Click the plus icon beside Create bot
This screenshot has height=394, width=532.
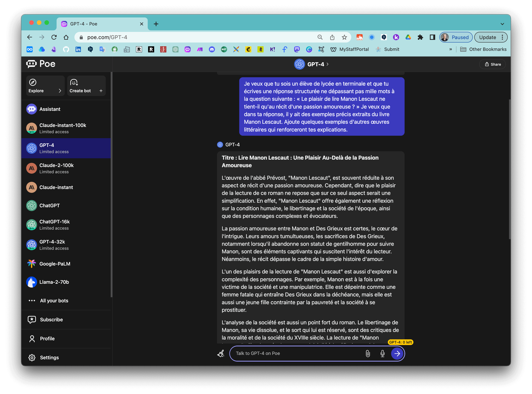(101, 91)
